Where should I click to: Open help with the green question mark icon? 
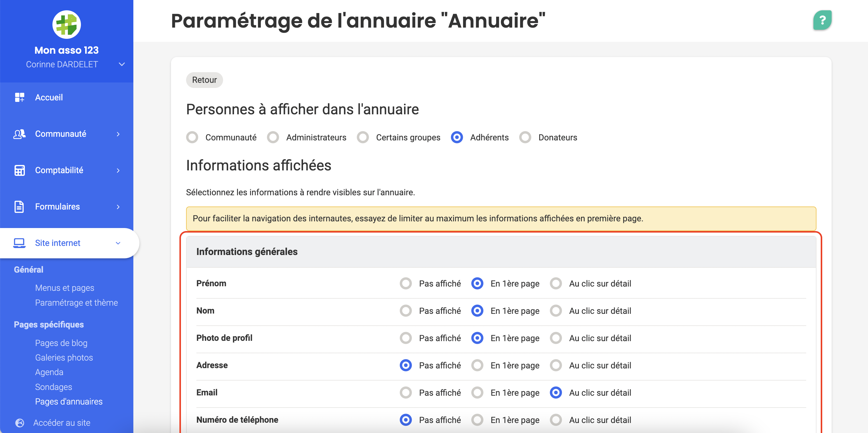click(822, 20)
